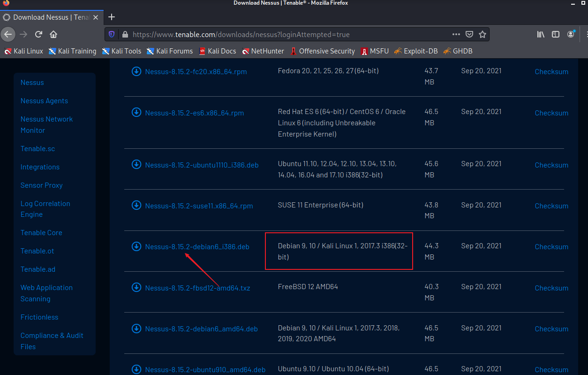This screenshot has height=375, width=588.
Task: Click 'FreeBSD 12 AMD64' description text
Action: tap(308, 287)
